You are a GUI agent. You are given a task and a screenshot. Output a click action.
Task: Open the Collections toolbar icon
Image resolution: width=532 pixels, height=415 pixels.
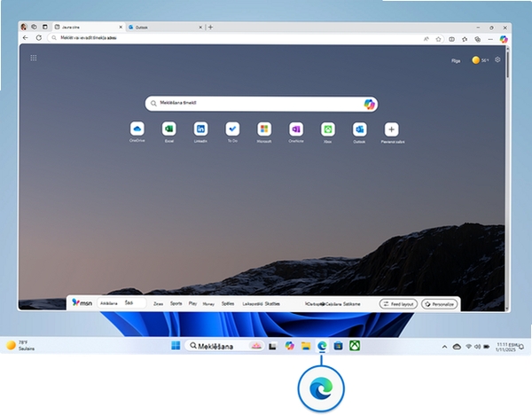[x=477, y=39]
